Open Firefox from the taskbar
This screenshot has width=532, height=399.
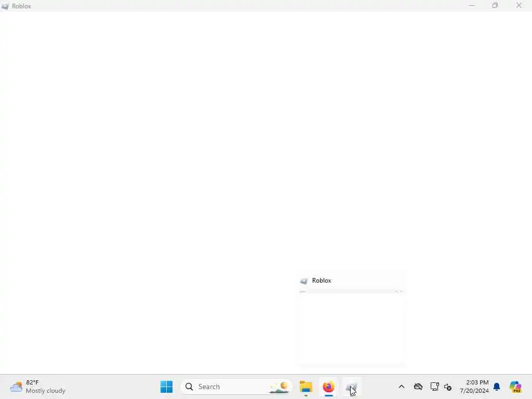(x=328, y=387)
